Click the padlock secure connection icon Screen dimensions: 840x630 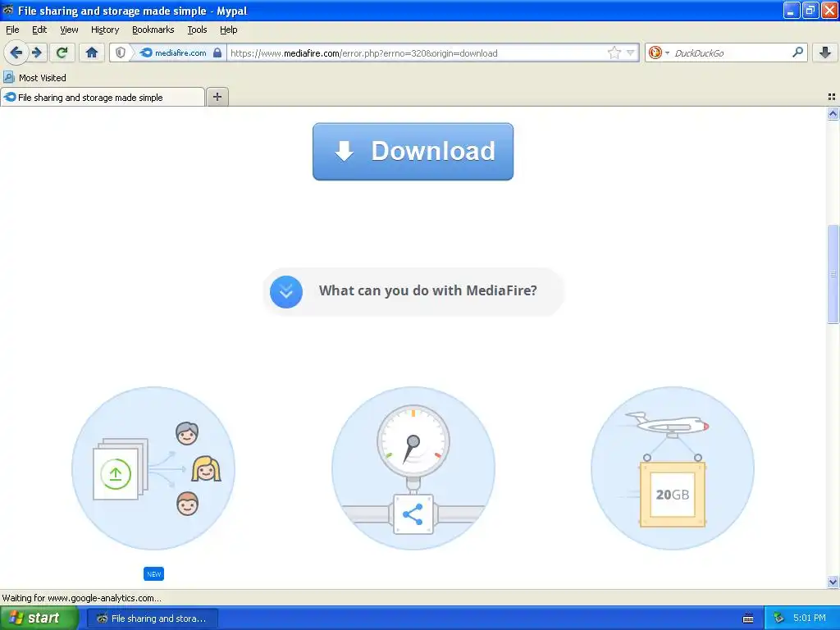coord(217,52)
